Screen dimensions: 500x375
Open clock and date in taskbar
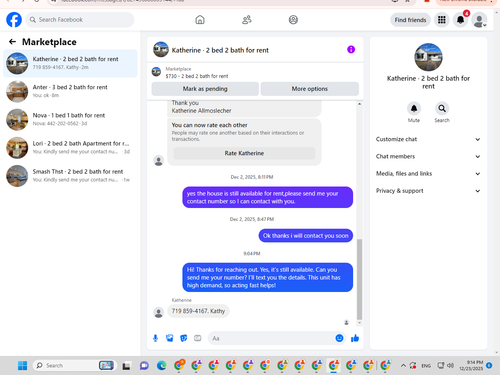471,365
